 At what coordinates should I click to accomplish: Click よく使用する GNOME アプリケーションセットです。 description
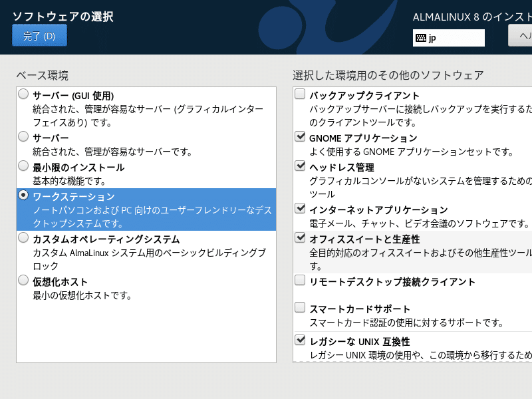(411, 152)
